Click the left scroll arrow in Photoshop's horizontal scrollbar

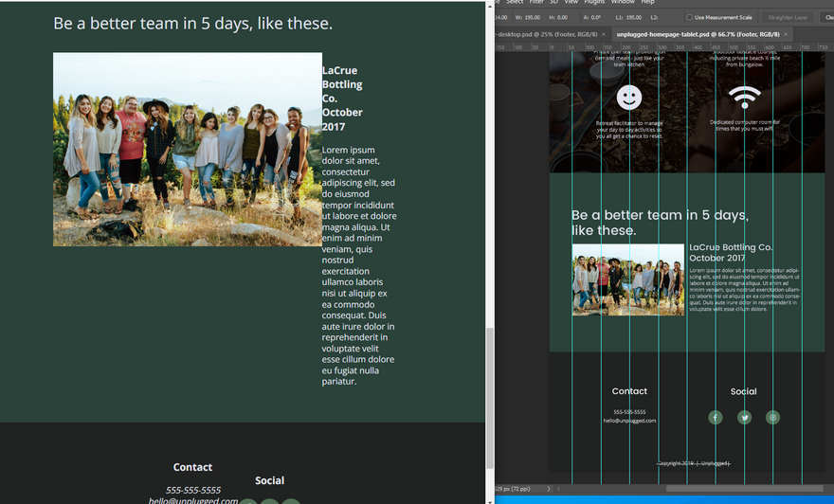coord(559,489)
